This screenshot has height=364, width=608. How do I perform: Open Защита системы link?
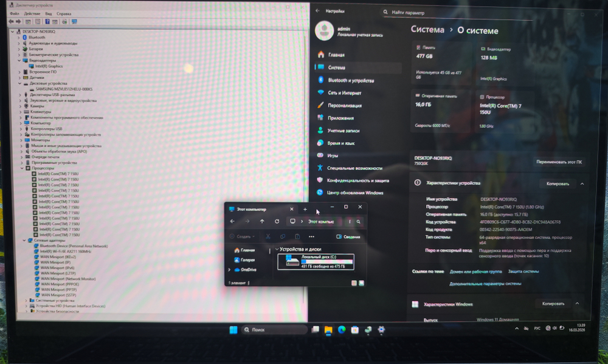tap(523, 272)
